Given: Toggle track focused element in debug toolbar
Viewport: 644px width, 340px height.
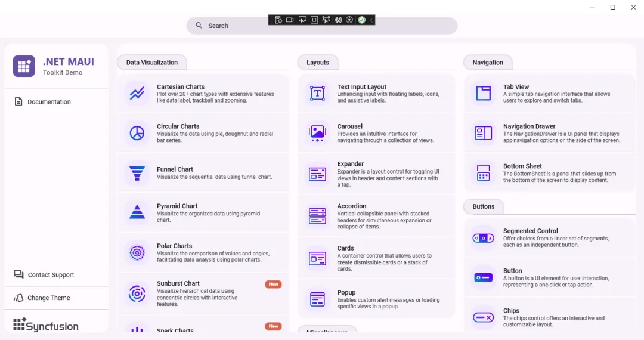Looking at the screenshot, I should 326,20.
